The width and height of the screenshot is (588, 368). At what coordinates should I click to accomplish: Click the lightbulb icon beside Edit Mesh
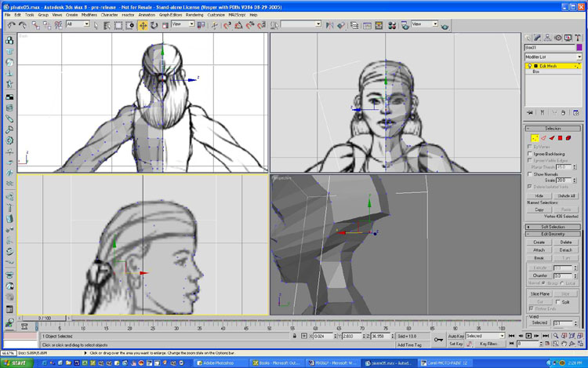pyautogui.click(x=529, y=66)
